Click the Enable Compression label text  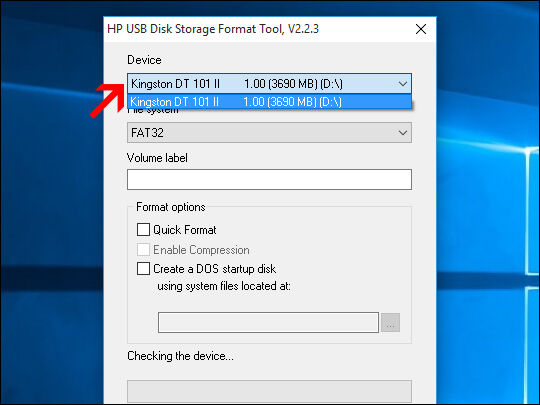click(x=201, y=250)
